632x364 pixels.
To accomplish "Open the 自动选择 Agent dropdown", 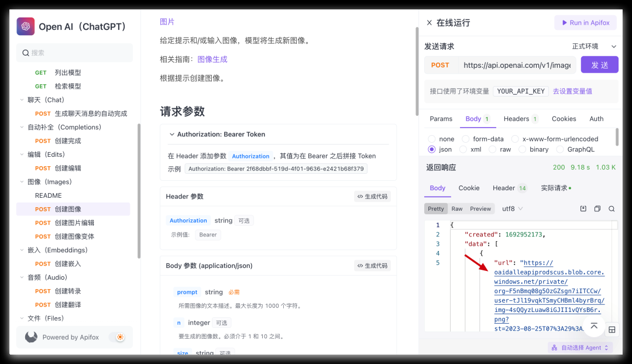I will (581, 348).
